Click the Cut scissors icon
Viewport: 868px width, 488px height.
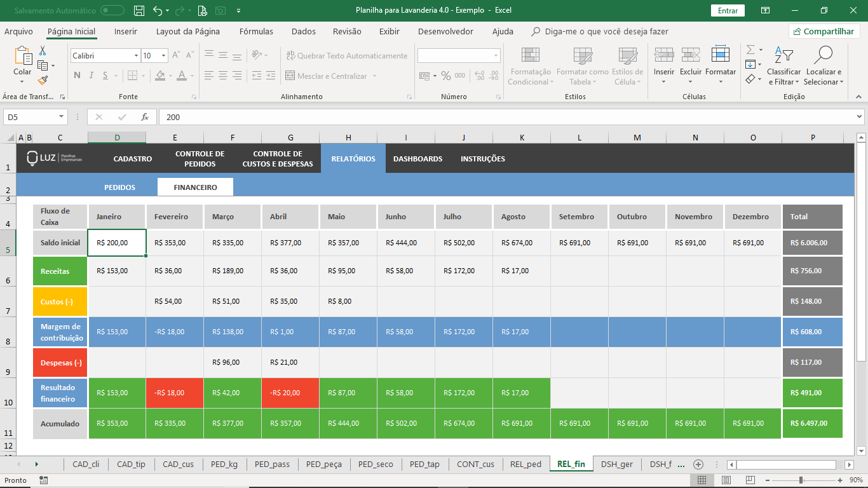[x=43, y=51]
